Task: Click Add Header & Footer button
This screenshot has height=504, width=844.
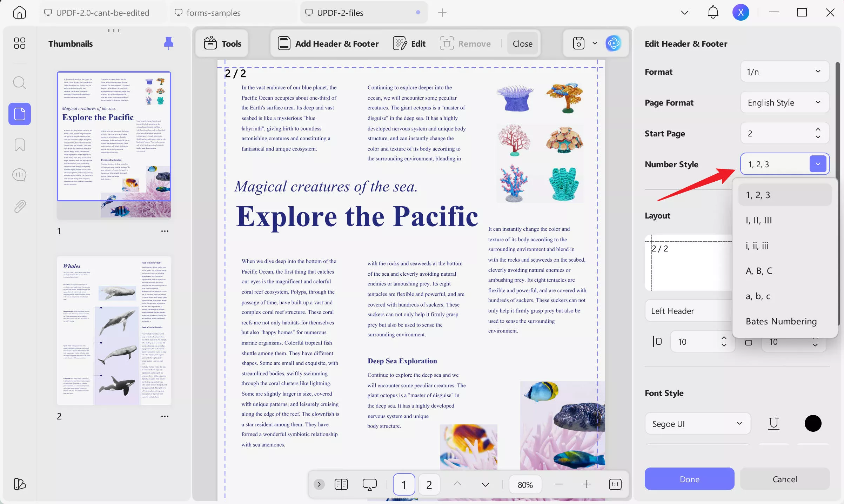Action: coord(328,43)
